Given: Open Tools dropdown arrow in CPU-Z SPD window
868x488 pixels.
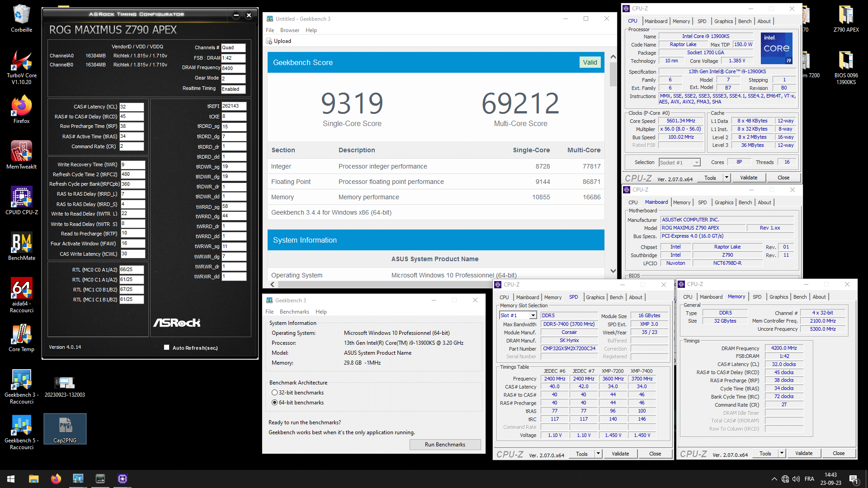Looking at the screenshot, I should coord(598,454).
